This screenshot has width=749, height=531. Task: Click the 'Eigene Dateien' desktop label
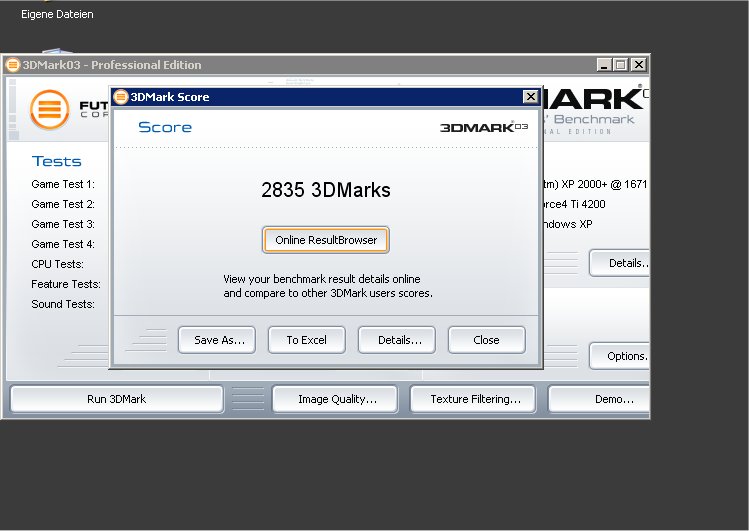(x=57, y=14)
